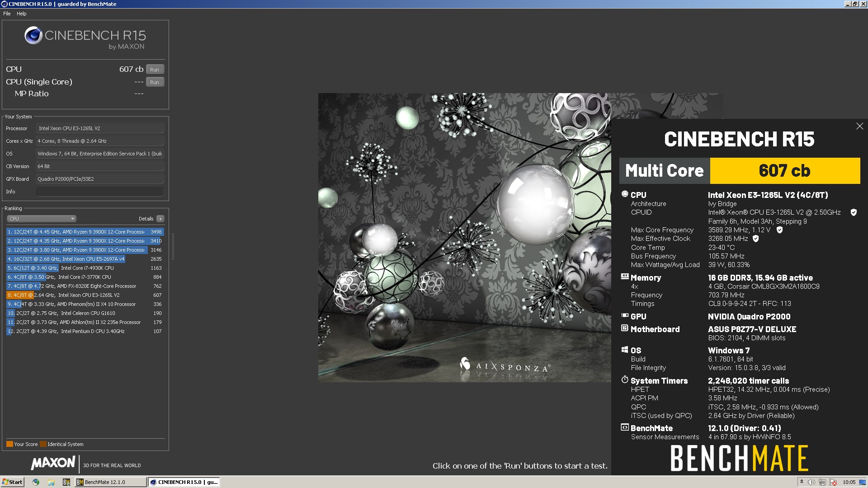Open BenchMate from the quick launch icon
Image resolution: width=868 pixels, height=488 pixels.
pos(66,482)
